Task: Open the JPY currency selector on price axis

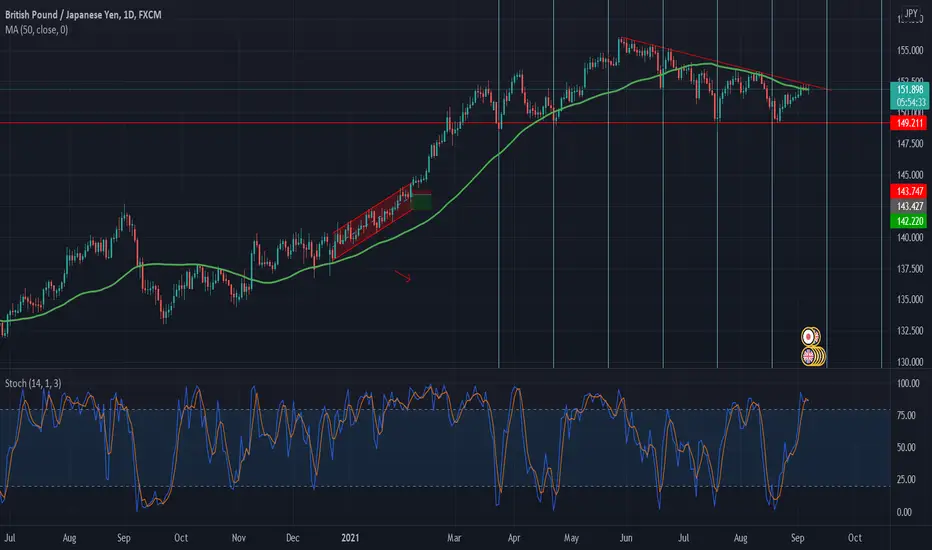Action: (x=911, y=13)
